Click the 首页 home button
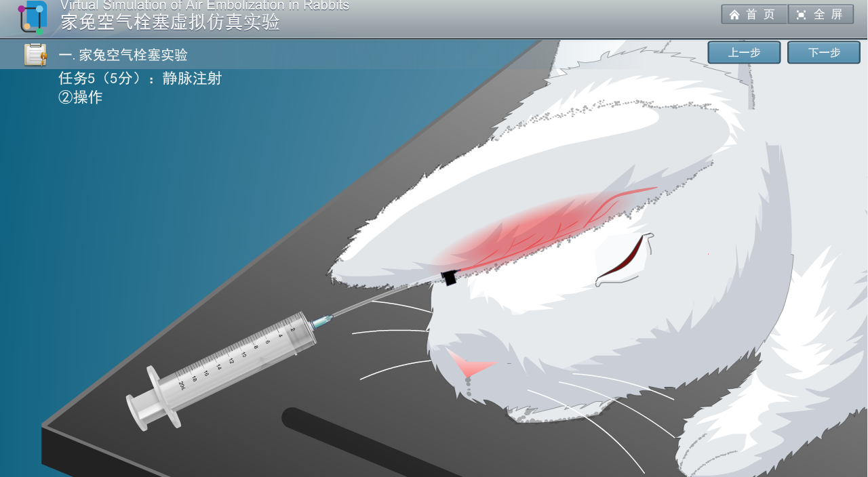This screenshot has height=477, width=868. click(753, 14)
